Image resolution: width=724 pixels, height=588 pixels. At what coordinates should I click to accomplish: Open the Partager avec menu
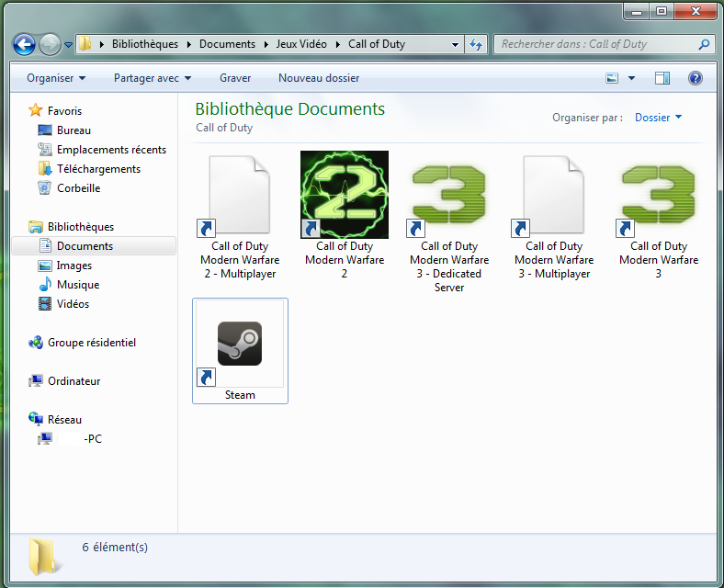(x=153, y=78)
